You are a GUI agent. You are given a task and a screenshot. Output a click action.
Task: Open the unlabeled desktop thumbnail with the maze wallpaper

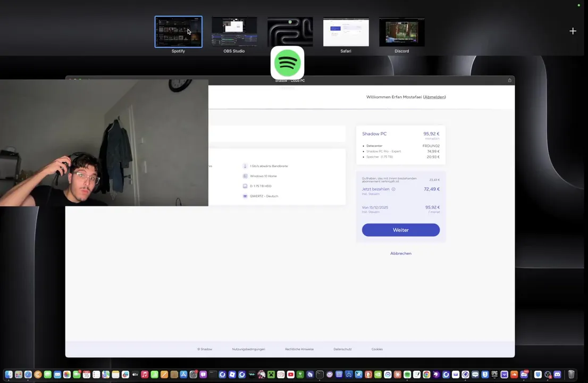click(x=290, y=31)
